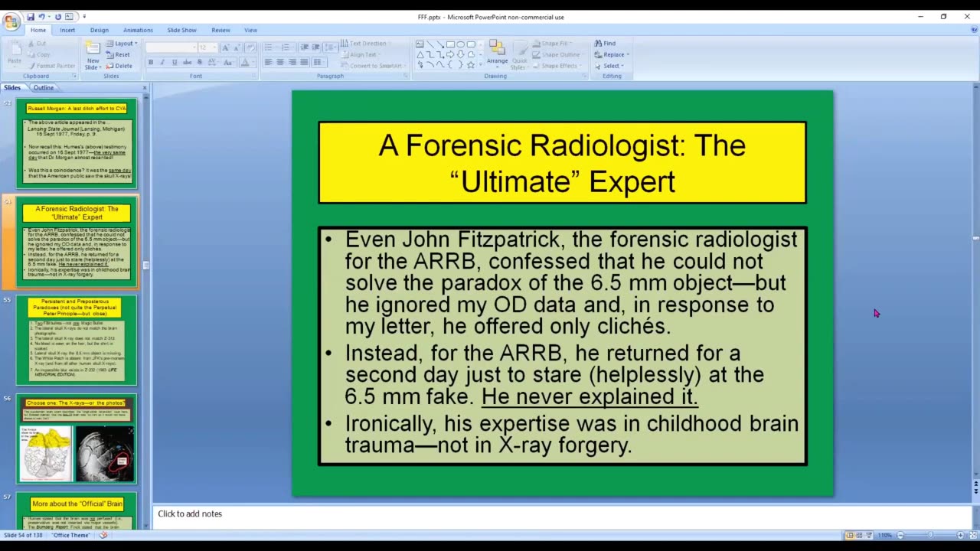Clear all formatting icon
Screen dimensions: 980x551
[250, 47]
